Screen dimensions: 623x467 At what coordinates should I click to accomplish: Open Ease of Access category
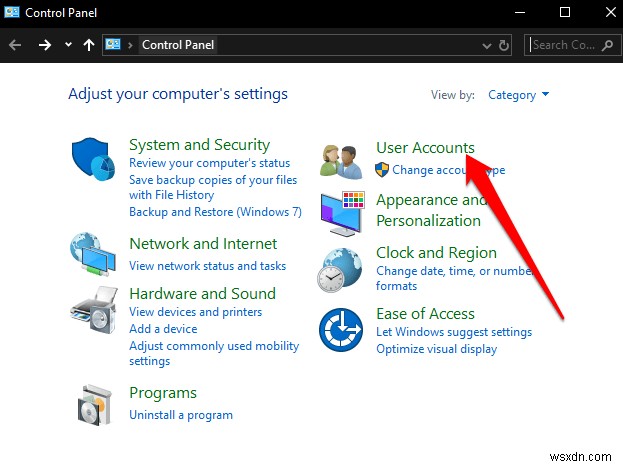tap(425, 314)
